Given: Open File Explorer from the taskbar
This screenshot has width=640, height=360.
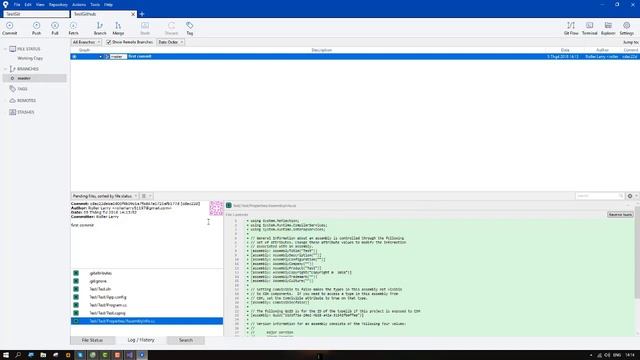Looking at the screenshot, I should (43, 355).
